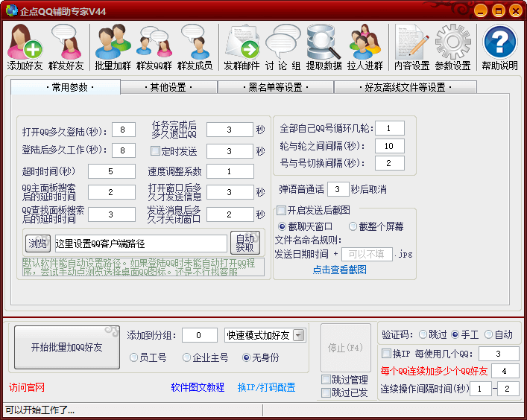527x420 pixels.
Task: Tick the 跳过已发 checkbox
Action: pyautogui.click(x=326, y=392)
